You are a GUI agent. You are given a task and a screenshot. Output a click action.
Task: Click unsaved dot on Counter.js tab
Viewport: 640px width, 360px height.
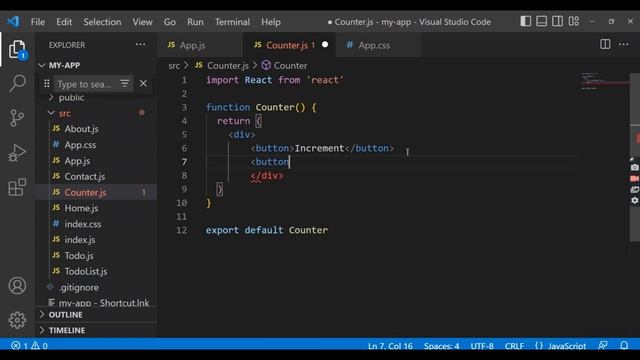click(x=325, y=44)
